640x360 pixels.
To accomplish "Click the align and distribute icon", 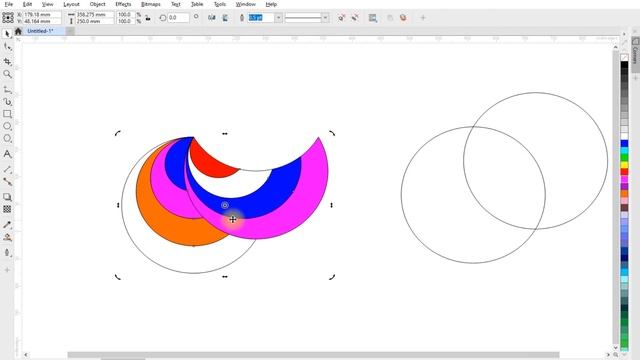I will [373, 18].
